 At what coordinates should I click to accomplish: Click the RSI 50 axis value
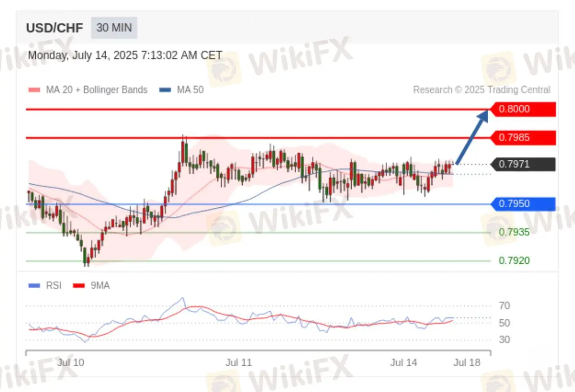tap(504, 323)
